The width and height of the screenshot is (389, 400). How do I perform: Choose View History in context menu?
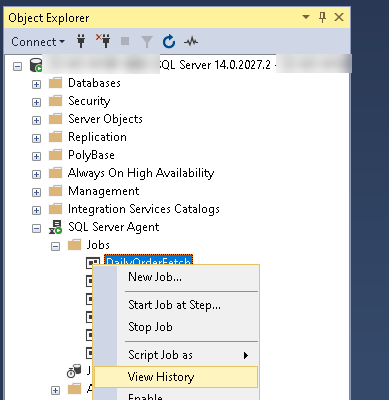pyautogui.click(x=176, y=377)
